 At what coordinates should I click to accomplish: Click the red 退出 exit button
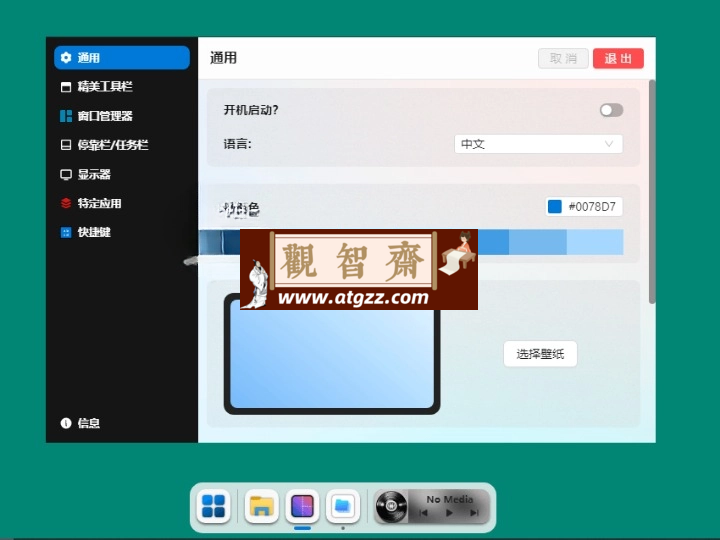pyautogui.click(x=618, y=58)
